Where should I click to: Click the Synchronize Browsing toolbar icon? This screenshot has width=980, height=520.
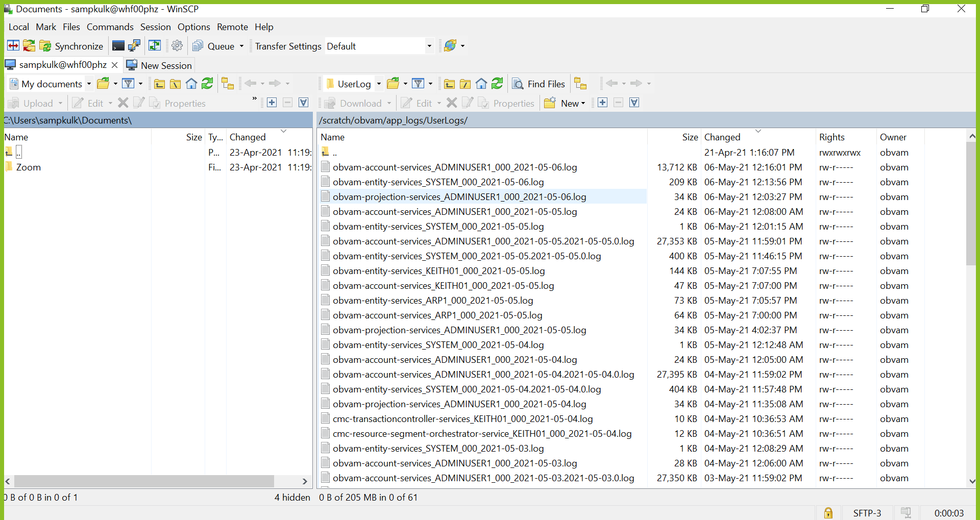tap(29, 46)
